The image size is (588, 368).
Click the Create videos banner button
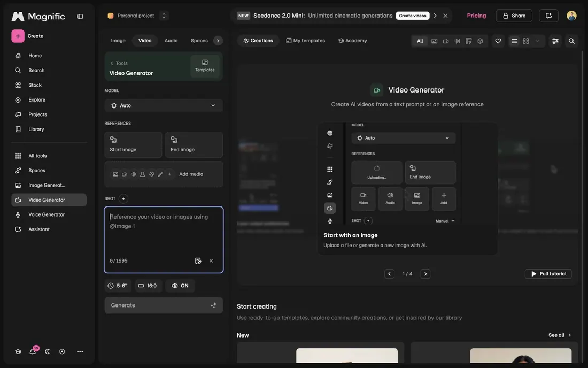point(413,16)
